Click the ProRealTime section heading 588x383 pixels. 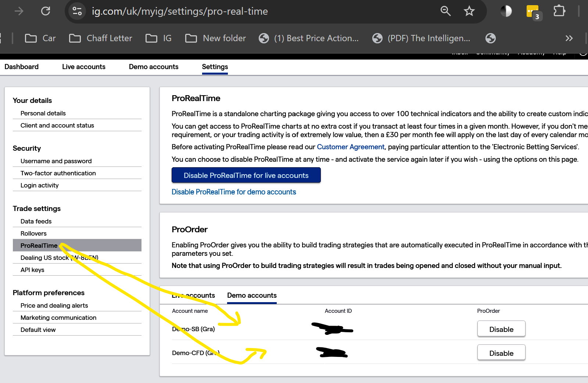[196, 98]
